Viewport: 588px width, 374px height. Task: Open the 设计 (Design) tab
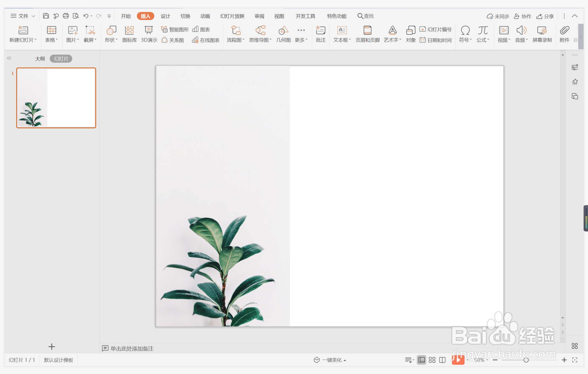pyautogui.click(x=165, y=16)
